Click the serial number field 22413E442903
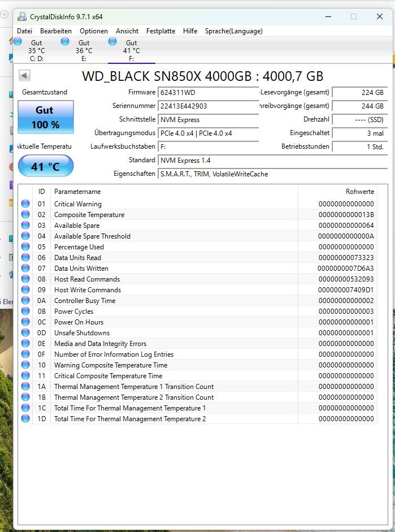Screen dimensions: 395x532 point(208,106)
